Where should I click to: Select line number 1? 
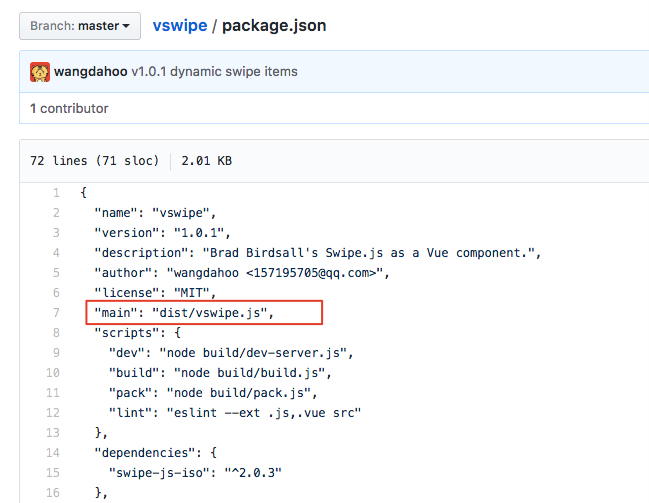56,193
